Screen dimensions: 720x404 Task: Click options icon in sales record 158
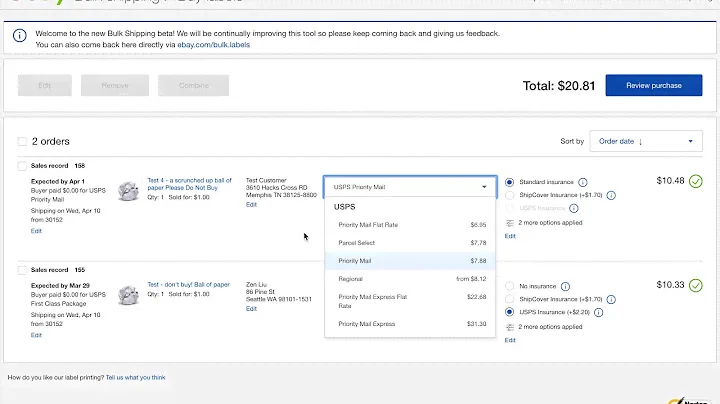point(510,223)
